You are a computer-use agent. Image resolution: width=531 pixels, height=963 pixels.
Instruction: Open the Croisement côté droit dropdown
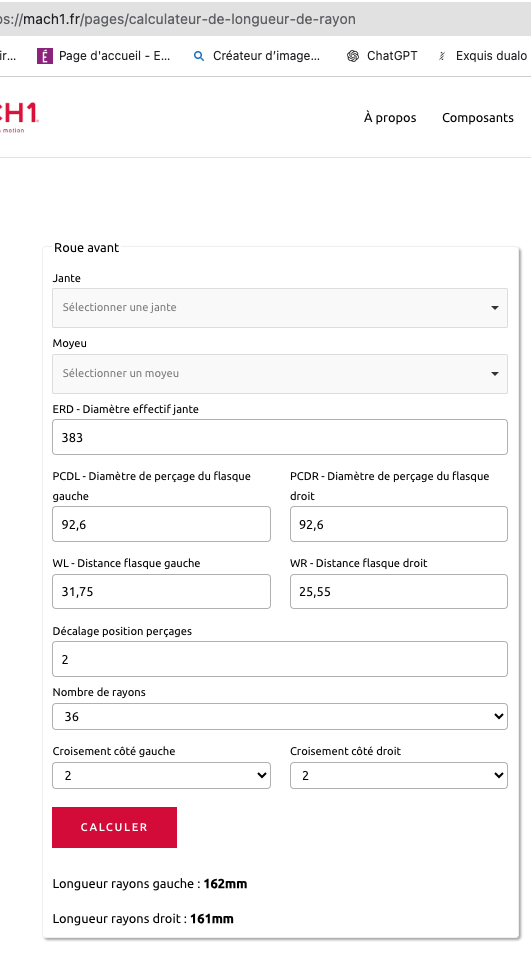pos(399,775)
